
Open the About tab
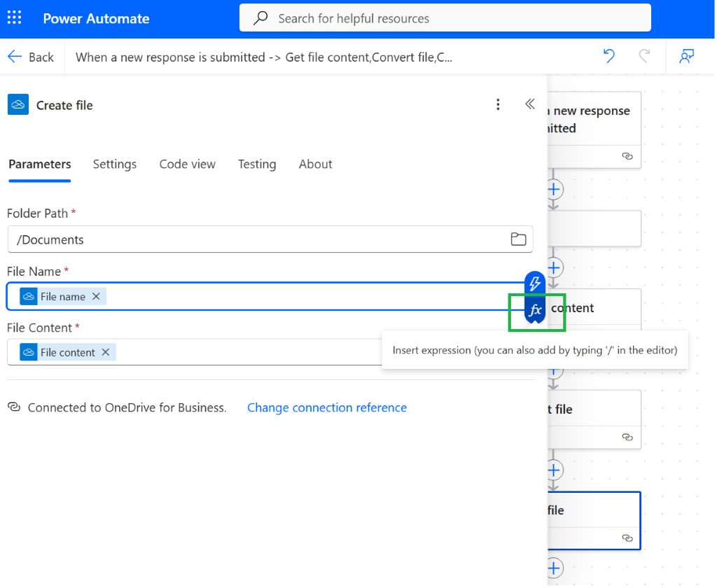pos(316,164)
